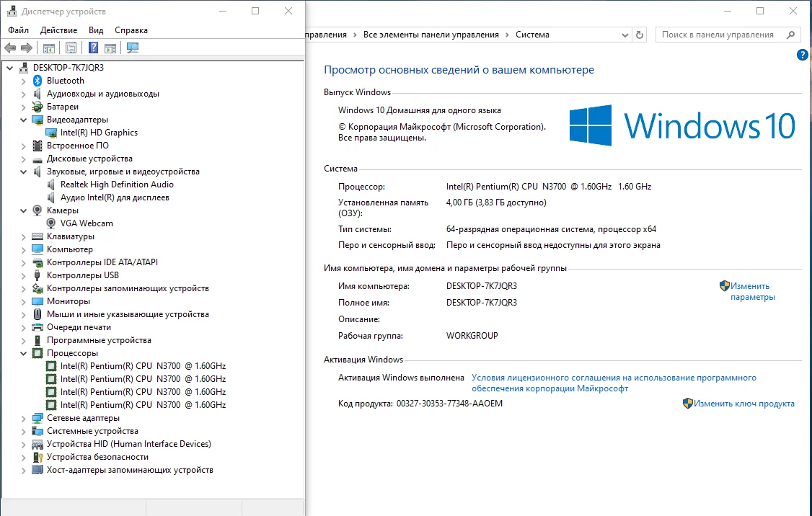Click the Система breadcrumb in address bar
This screenshot has width=812, height=516.
532,35
